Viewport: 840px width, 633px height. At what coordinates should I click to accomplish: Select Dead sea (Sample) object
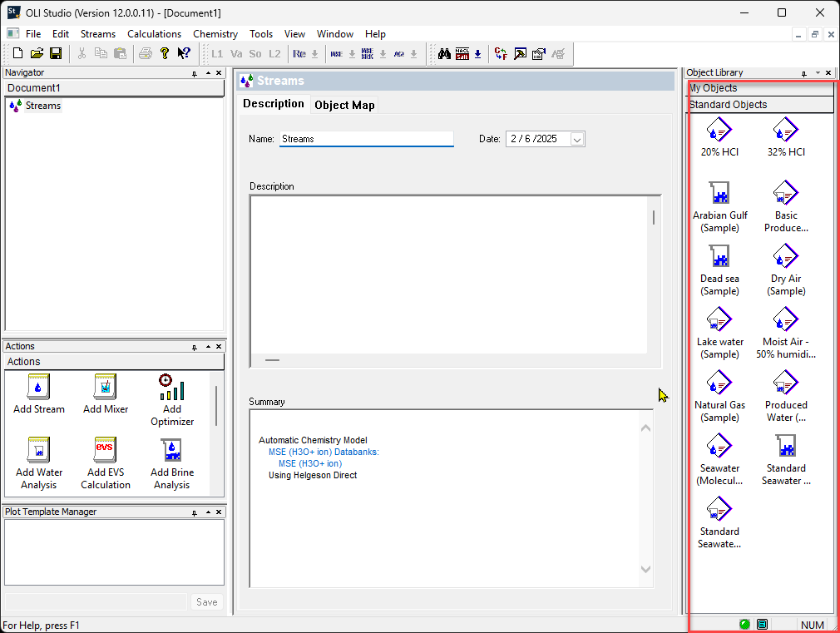pos(719,270)
